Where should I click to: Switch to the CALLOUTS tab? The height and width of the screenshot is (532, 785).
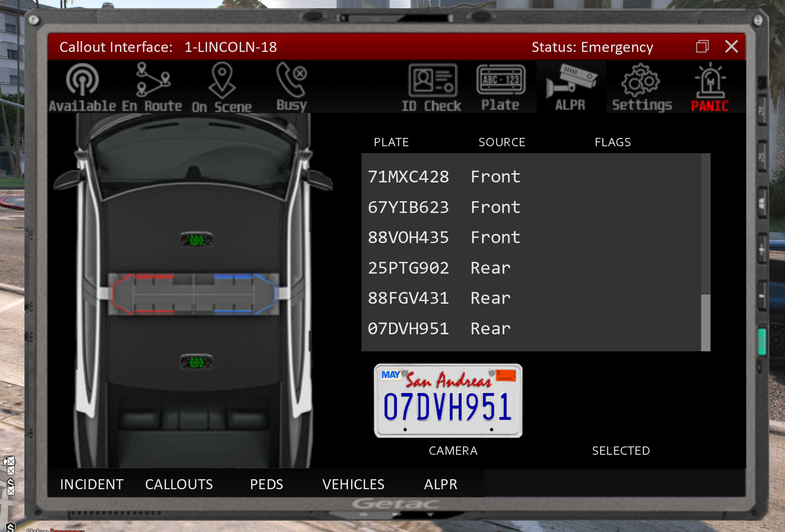(x=179, y=484)
